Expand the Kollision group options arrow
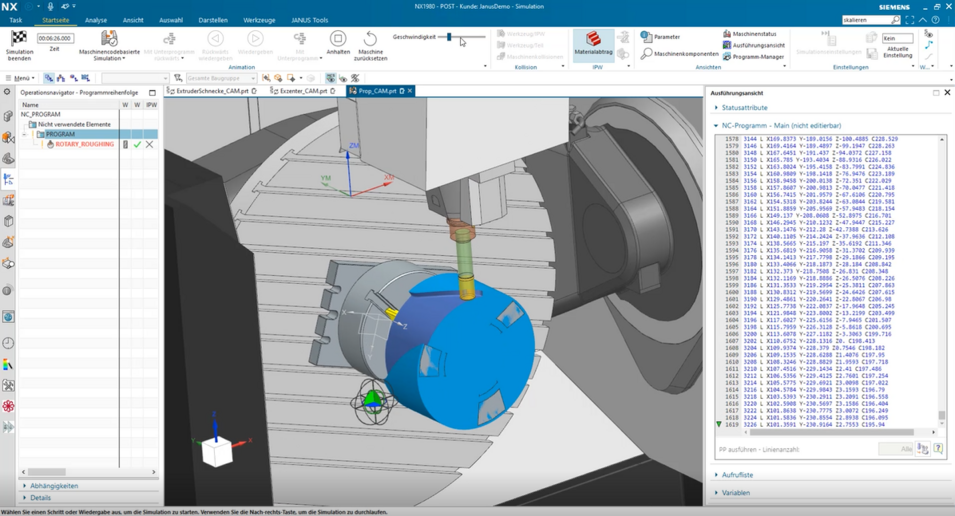 pyautogui.click(x=562, y=66)
